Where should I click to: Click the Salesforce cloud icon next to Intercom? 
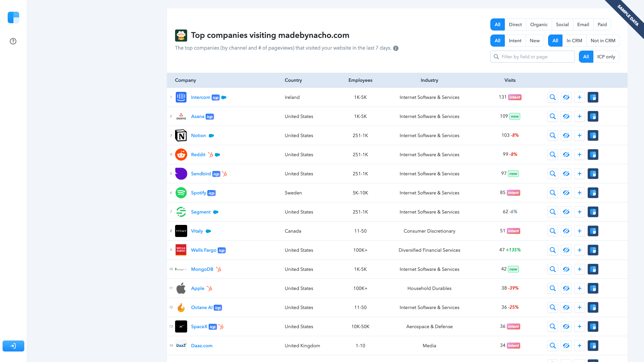224,98
